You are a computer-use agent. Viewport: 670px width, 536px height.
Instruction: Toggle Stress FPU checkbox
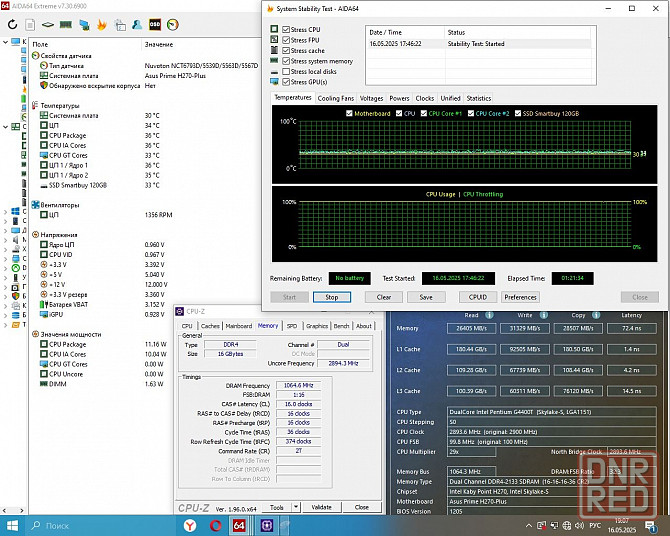click(x=286, y=40)
